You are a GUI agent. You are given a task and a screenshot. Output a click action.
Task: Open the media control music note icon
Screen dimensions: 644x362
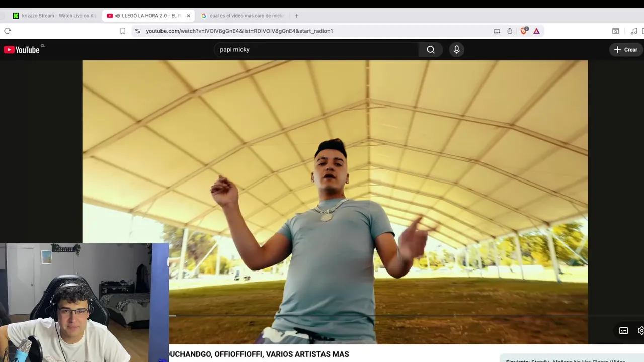point(634,31)
